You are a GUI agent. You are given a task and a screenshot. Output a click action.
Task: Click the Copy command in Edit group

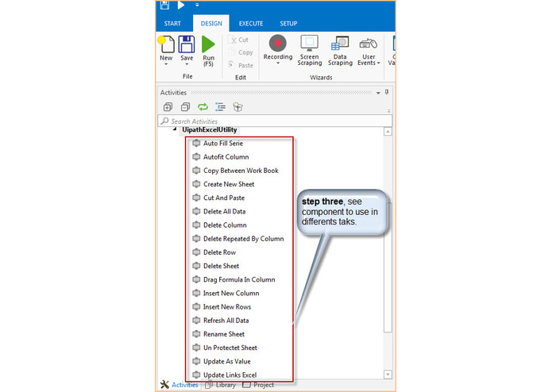(x=241, y=52)
